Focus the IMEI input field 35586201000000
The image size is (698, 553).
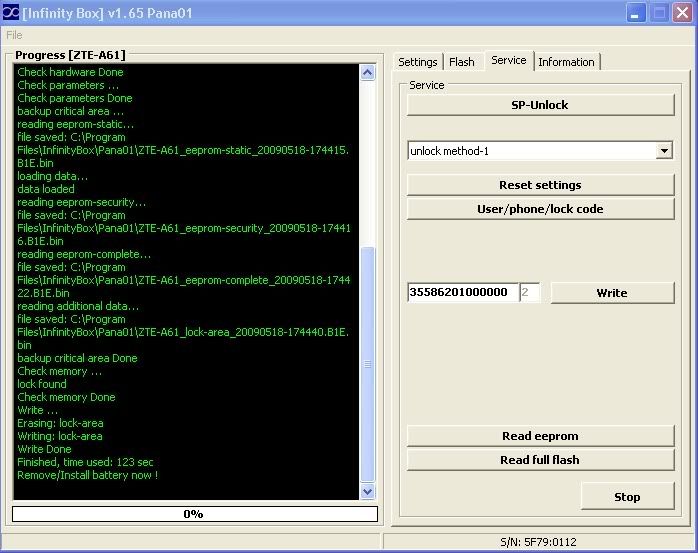tap(463, 292)
